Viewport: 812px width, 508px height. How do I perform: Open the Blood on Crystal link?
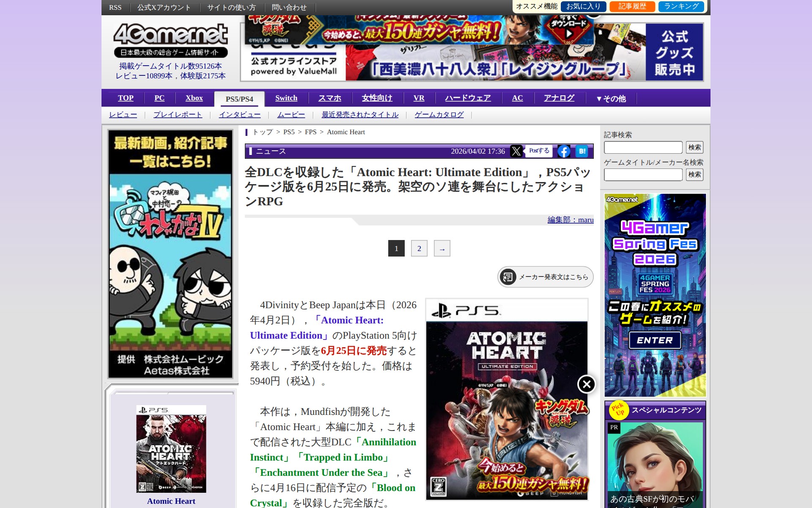point(333,495)
